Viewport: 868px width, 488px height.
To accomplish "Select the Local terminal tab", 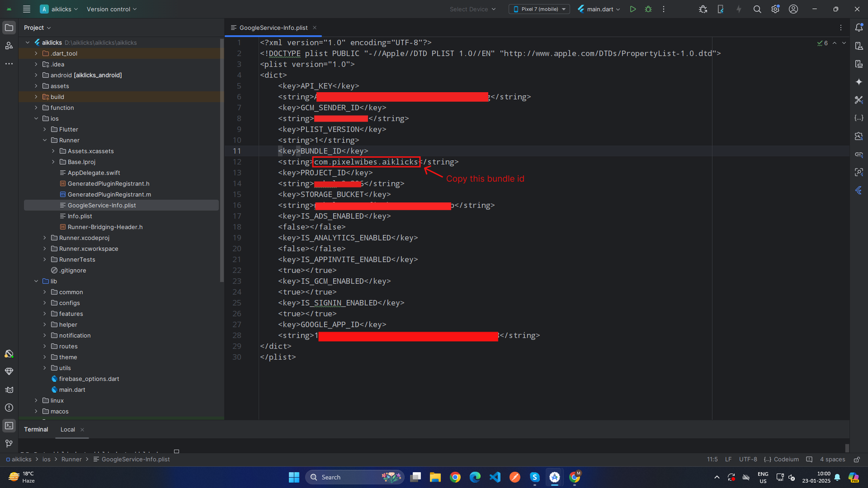I will click(68, 429).
